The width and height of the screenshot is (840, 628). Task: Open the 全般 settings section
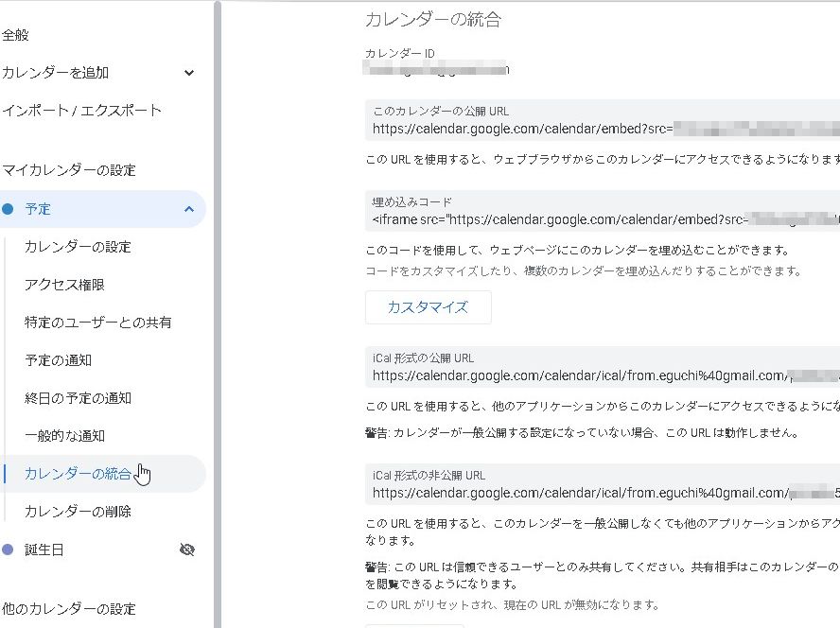click(x=16, y=35)
